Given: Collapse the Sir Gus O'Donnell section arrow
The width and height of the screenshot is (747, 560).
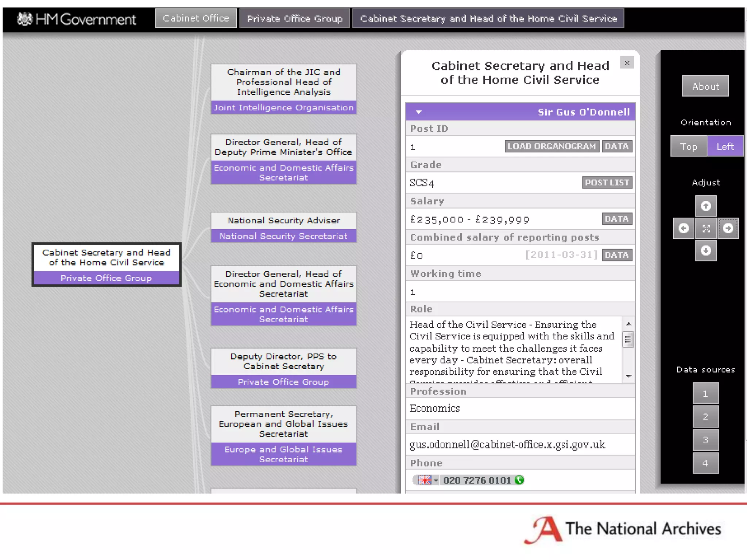Looking at the screenshot, I should point(419,112).
